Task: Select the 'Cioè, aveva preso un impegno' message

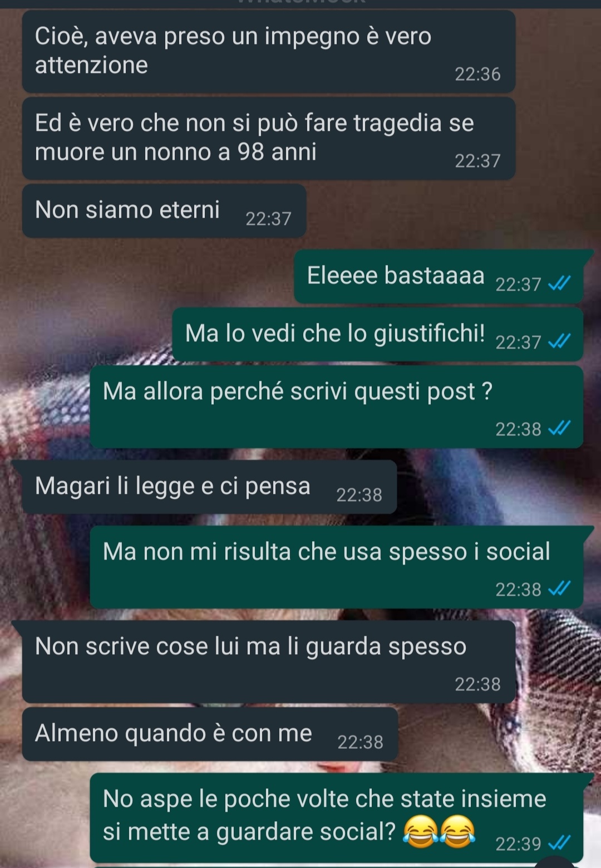Action: click(269, 51)
